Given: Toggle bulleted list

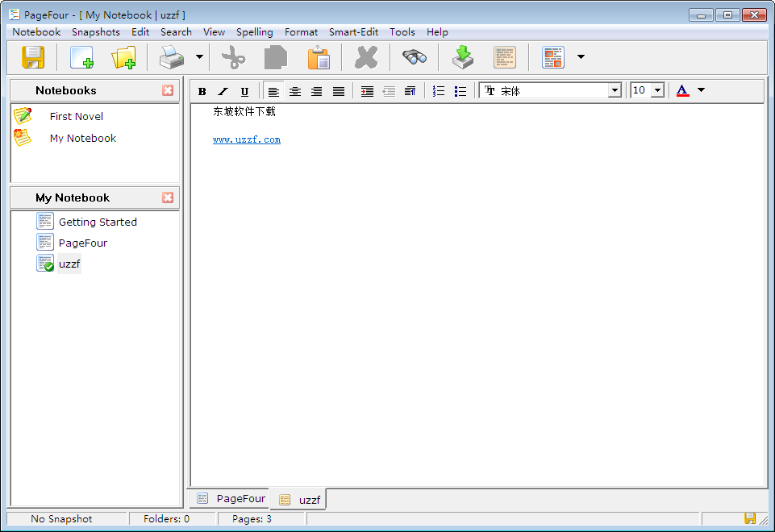Looking at the screenshot, I should pyautogui.click(x=460, y=91).
